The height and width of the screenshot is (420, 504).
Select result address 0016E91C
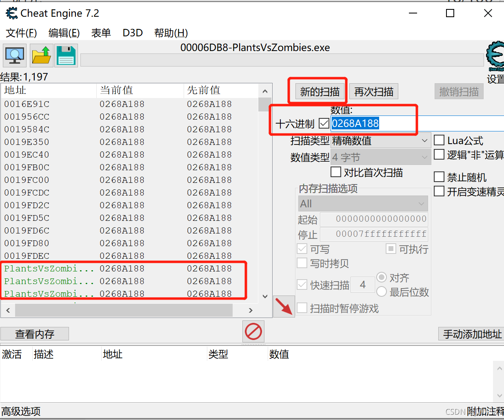[x=27, y=104]
